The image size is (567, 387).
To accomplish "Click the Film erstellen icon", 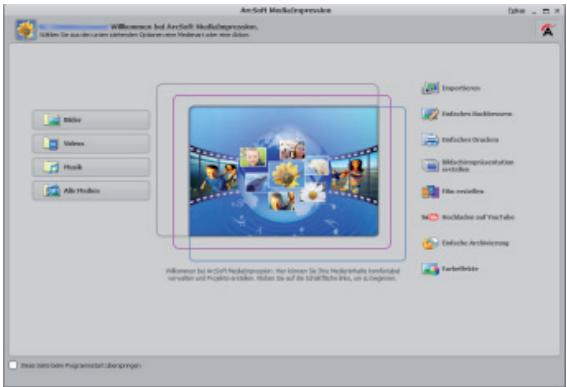I will tap(430, 191).
